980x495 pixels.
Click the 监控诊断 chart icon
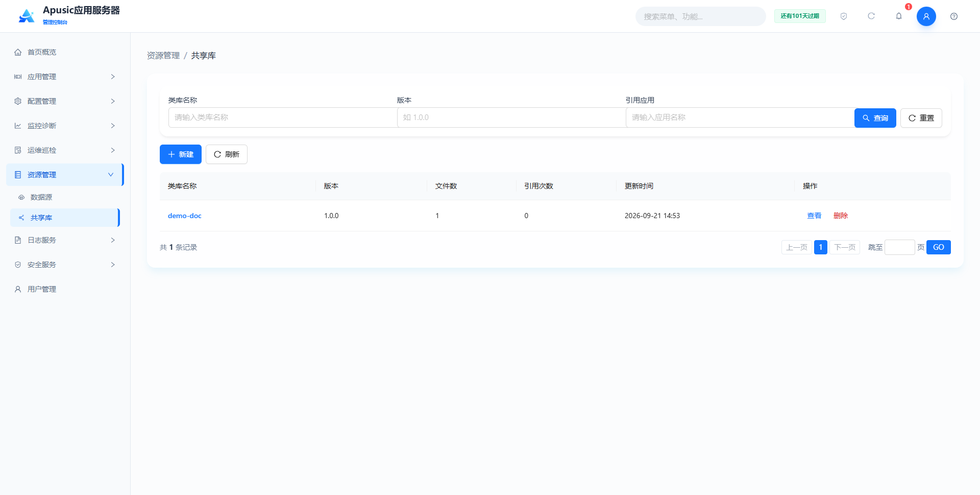click(18, 126)
